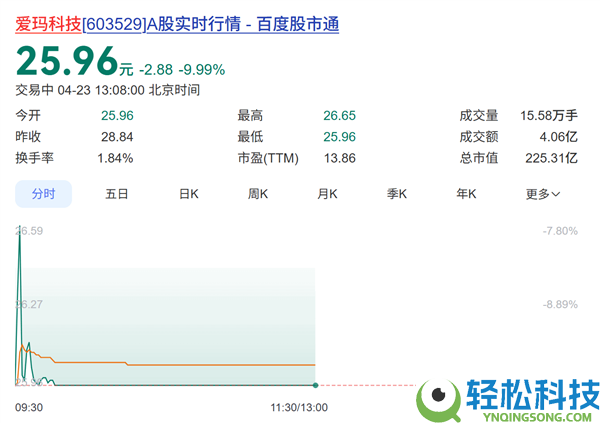Click the 成交额 value 4.06亿
Screen dimensions: 600x423
(558, 137)
